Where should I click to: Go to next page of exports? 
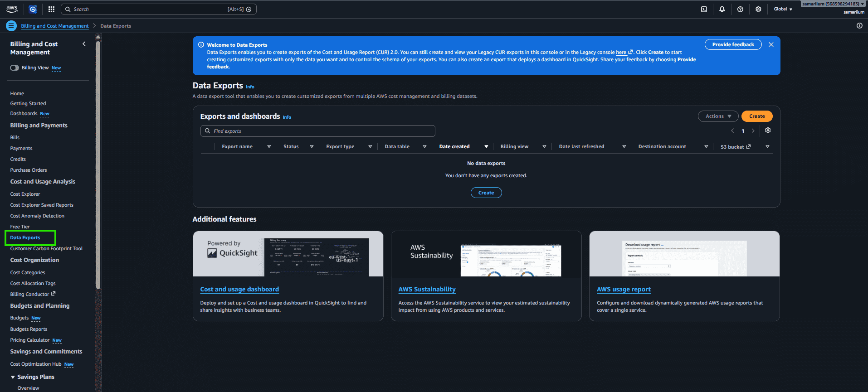[x=753, y=131]
